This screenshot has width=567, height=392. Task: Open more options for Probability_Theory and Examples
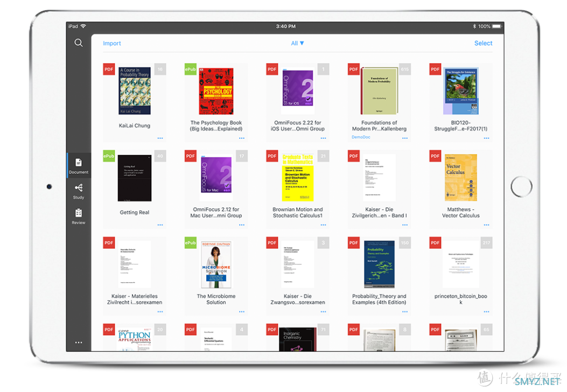tap(404, 311)
